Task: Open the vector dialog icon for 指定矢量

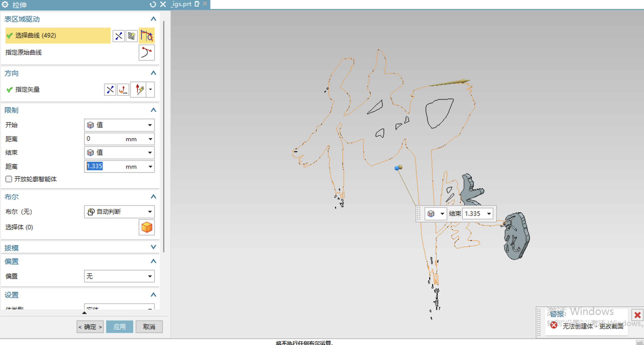Action: 123,90
